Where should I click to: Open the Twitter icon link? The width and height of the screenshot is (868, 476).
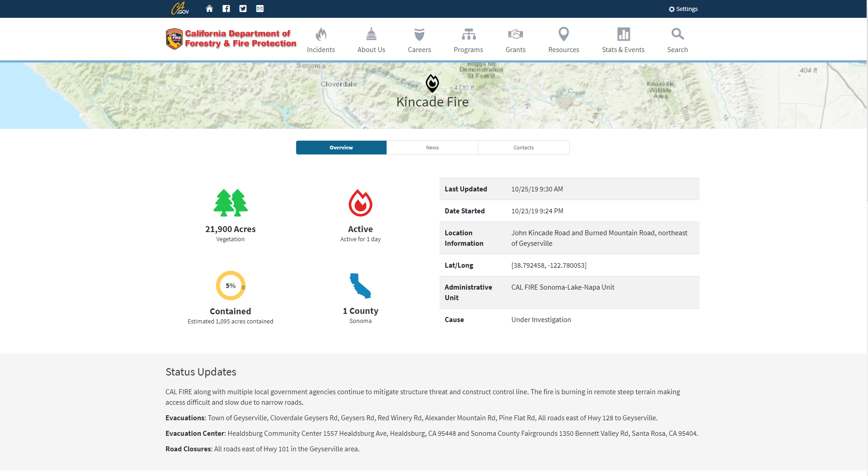click(x=243, y=9)
